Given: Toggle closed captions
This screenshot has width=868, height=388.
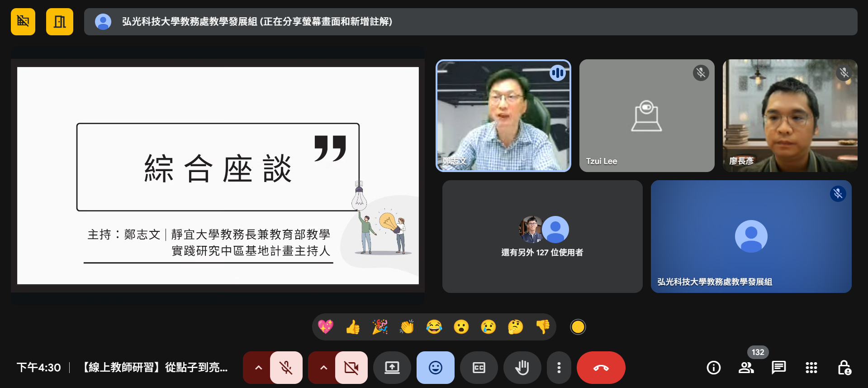Looking at the screenshot, I should tap(479, 368).
